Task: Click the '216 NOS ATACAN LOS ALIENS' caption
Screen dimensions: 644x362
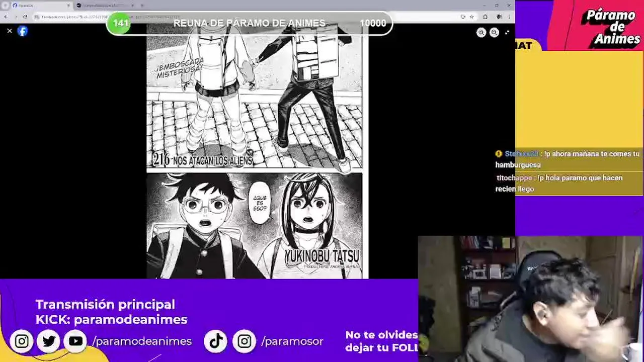Action: point(202,160)
